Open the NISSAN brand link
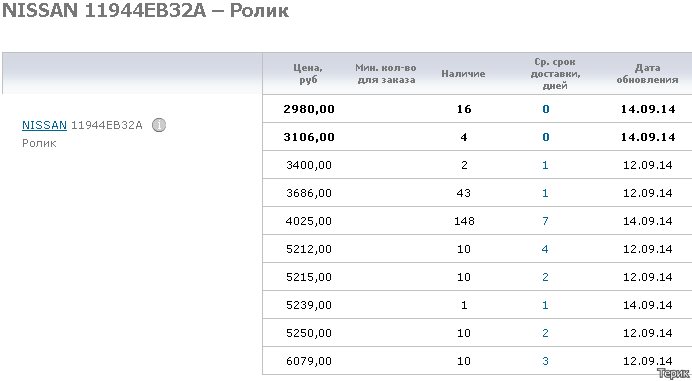 click(x=44, y=125)
